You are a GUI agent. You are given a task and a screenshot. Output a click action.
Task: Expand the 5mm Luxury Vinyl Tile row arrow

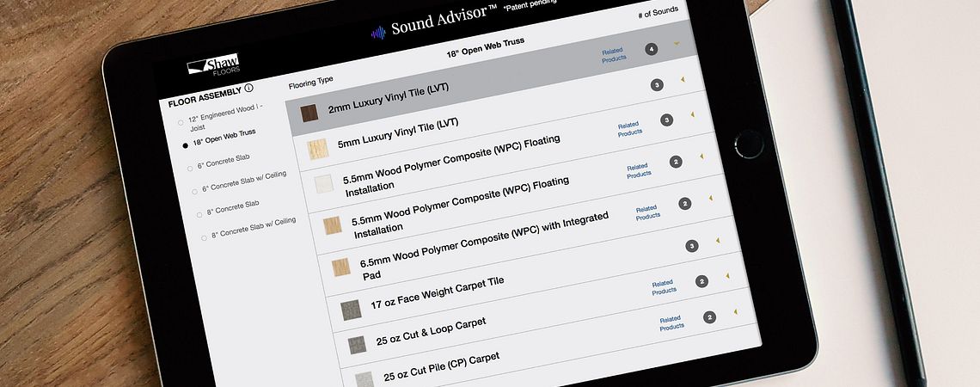click(683, 79)
